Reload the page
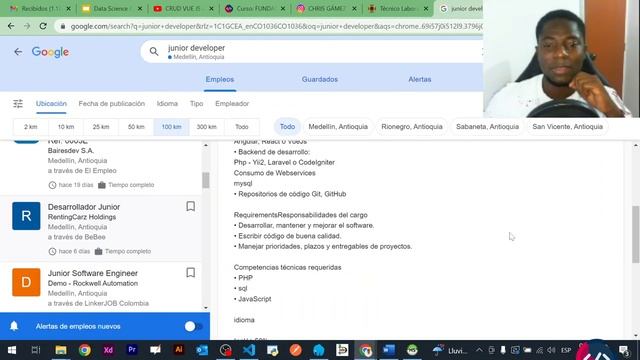This screenshot has height=360, width=640. (x=43, y=26)
